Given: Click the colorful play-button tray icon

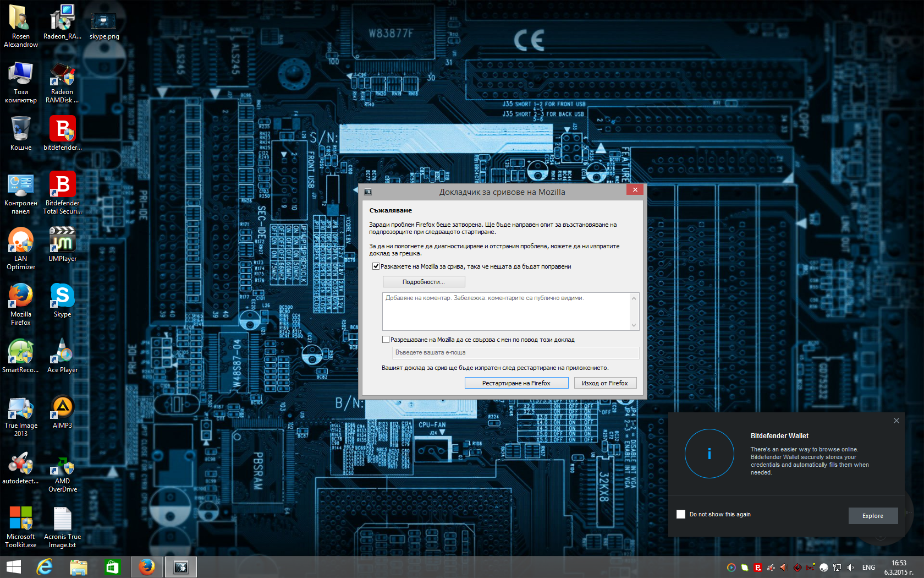Looking at the screenshot, I should pyautogui.click(x=732, y=568).
